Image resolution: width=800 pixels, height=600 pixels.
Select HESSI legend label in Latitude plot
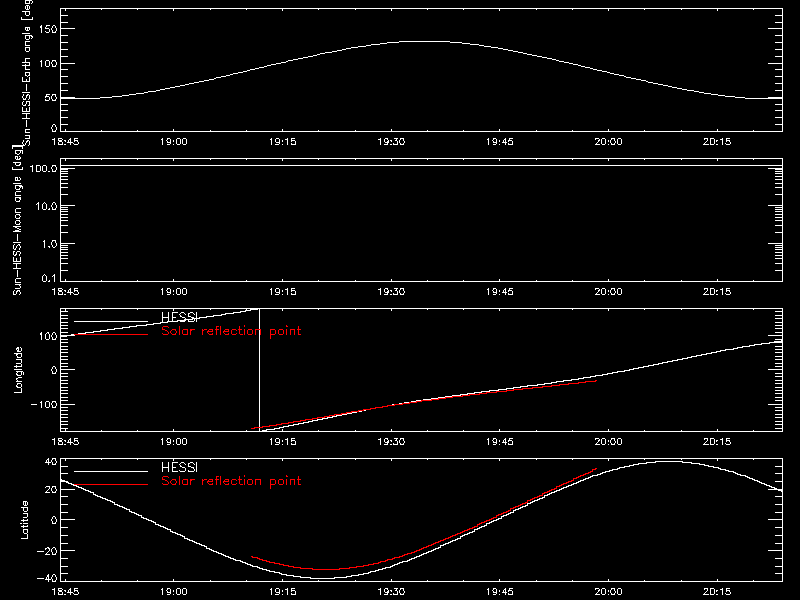179,467
